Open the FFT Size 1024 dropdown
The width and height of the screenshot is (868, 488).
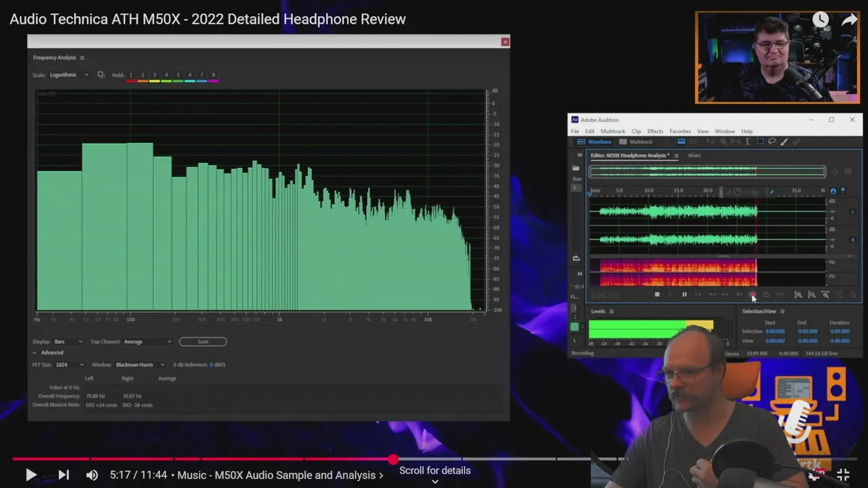click(x=69, y=365)
